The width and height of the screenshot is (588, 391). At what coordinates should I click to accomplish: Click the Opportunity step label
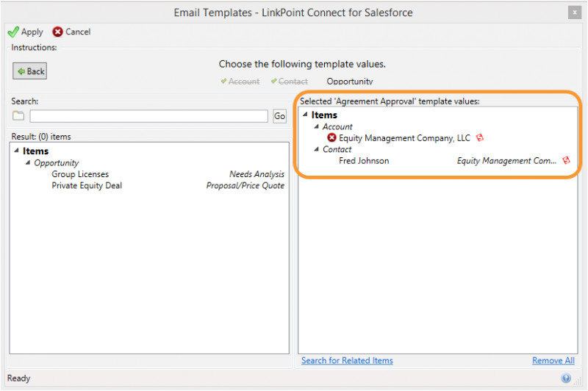click(x=350, y=82)
